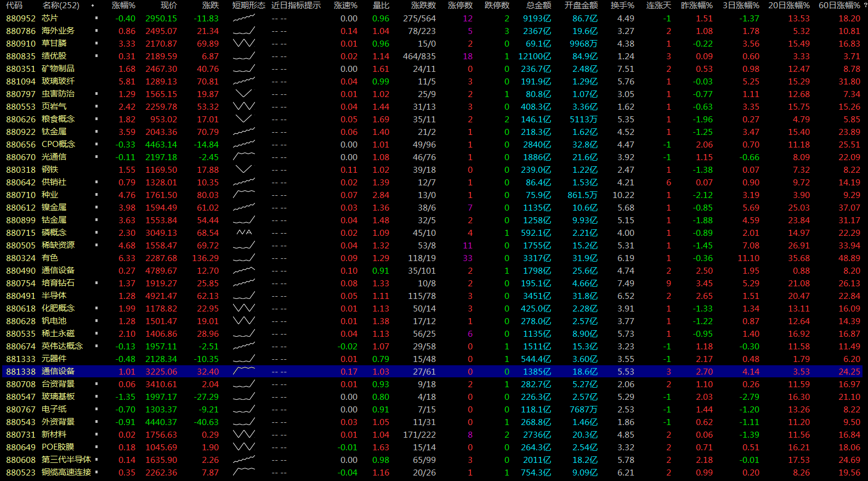Open sector code 880491 半导体
This screenshot has height=481, width=868.
pos(21,296)
